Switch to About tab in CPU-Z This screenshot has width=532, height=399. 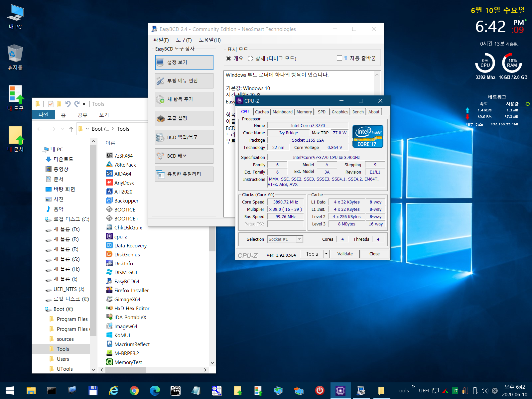(374, 112)
